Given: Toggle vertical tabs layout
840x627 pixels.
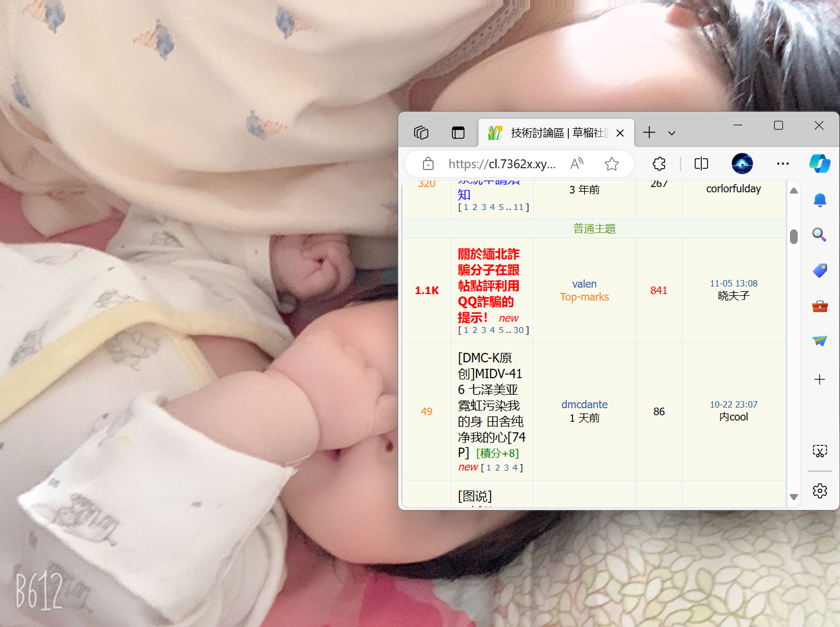Looking at the screenshot, I should click(458, 132).
